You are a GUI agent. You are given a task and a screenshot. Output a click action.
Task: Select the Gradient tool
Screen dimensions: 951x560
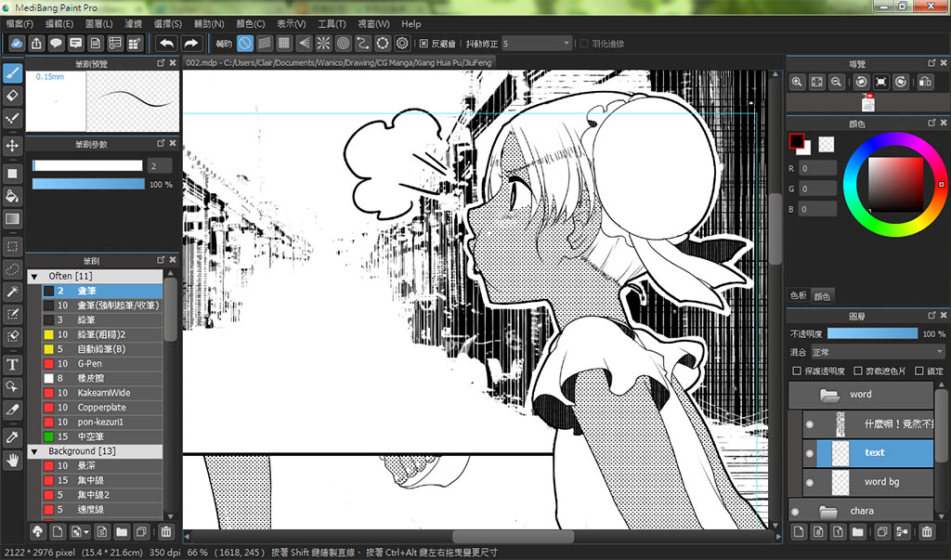(x=13, y=219)
